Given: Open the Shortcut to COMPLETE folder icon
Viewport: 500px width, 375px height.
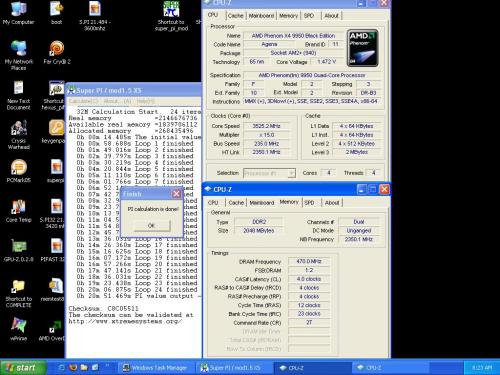Looking at the screenshot, I should [19, 293].
